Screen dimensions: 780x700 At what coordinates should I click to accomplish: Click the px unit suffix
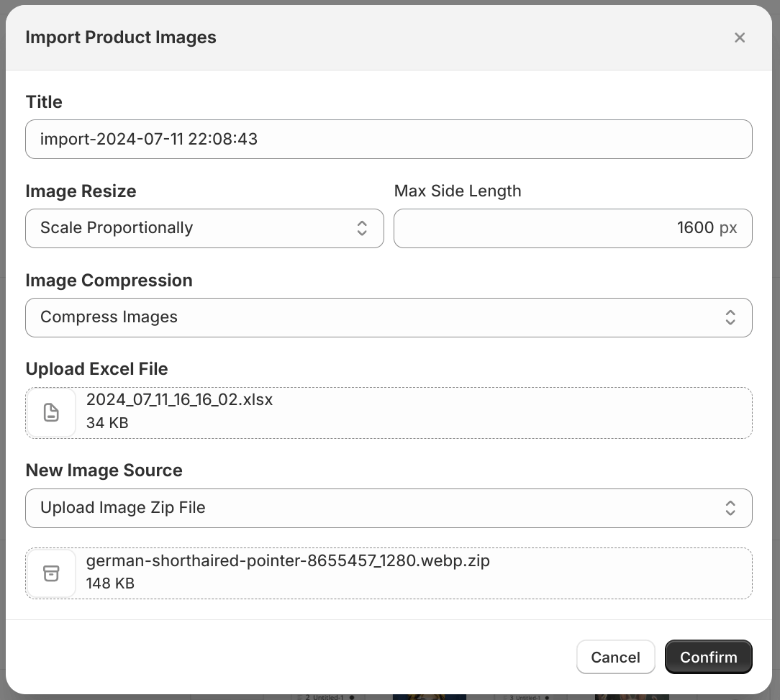[x=728, y=228]
